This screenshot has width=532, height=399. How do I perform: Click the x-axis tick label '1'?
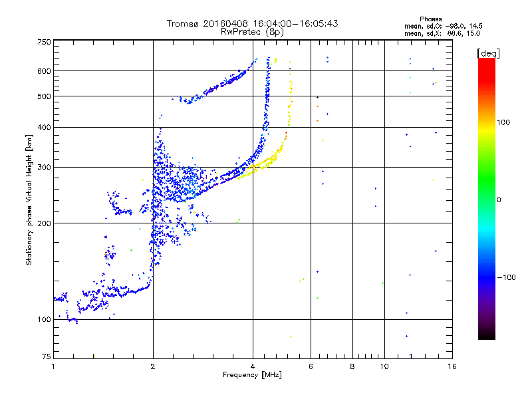click(53, 366)
